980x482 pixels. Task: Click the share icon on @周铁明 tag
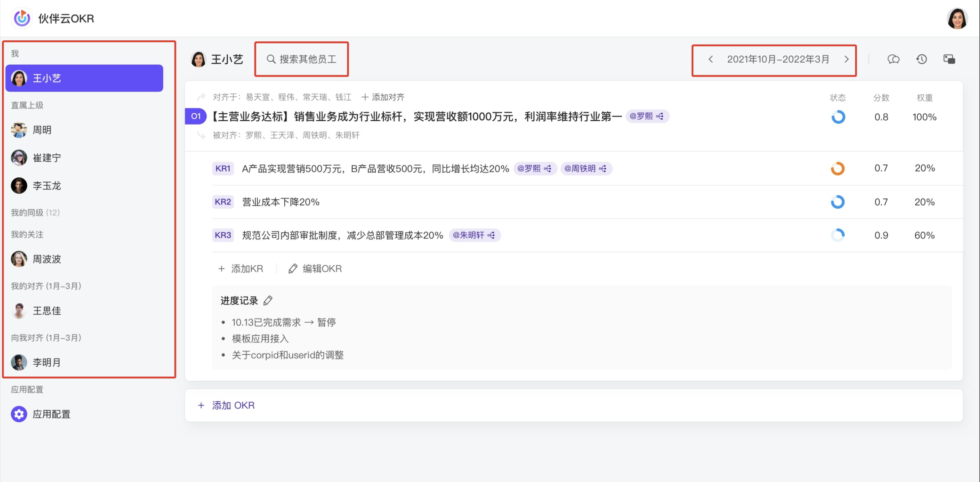(603, 168)
